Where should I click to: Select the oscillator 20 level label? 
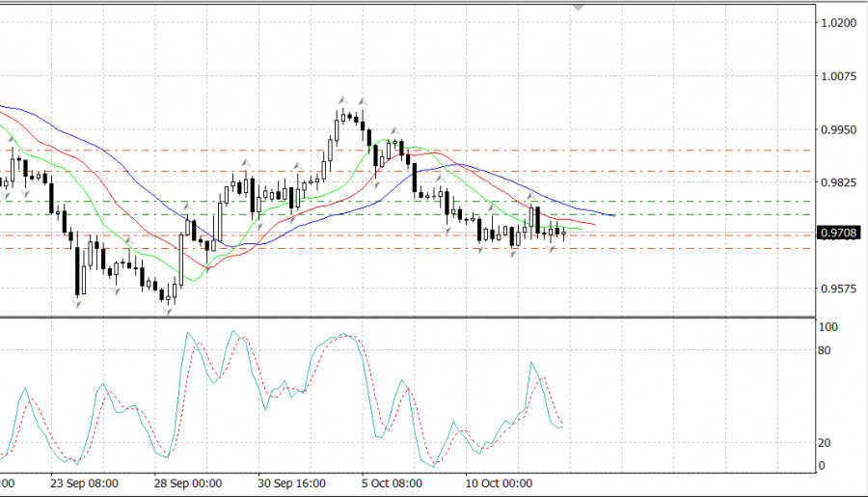825,443
